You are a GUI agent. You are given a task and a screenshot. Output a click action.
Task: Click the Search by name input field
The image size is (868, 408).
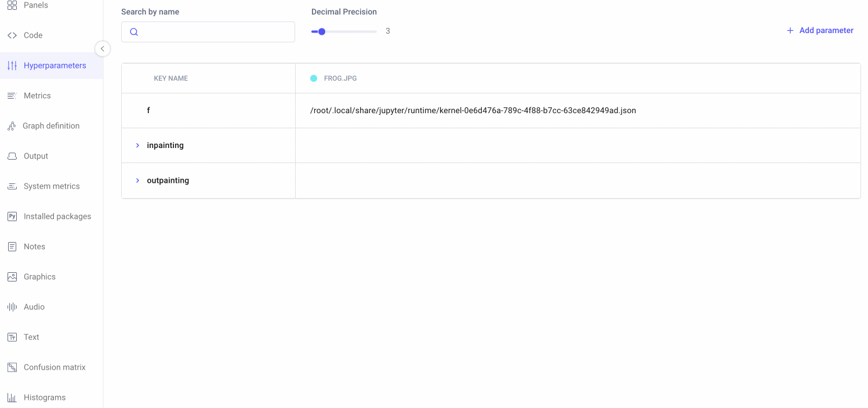point(208,32)
